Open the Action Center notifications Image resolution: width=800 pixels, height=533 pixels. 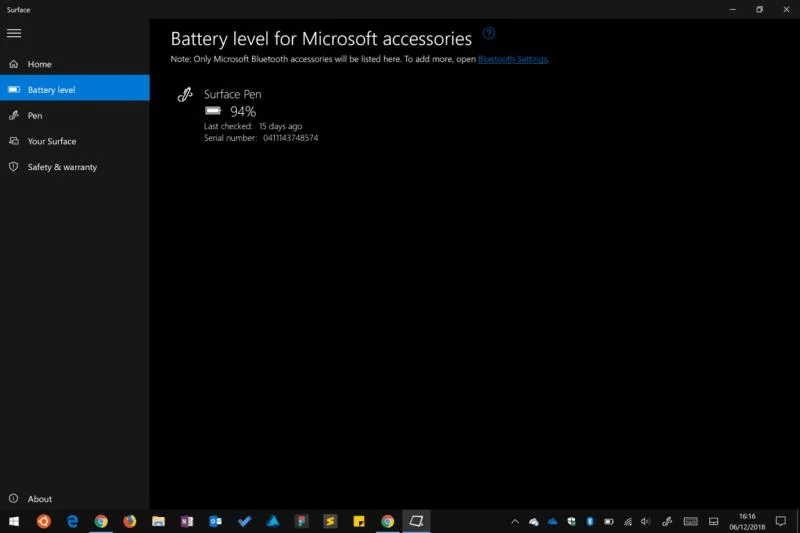pos(781,521)
